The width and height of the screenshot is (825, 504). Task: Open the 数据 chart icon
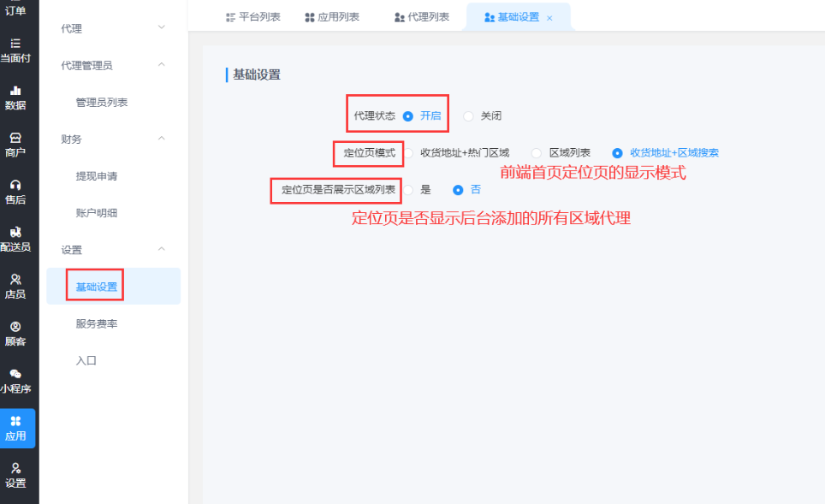(15, 91)
